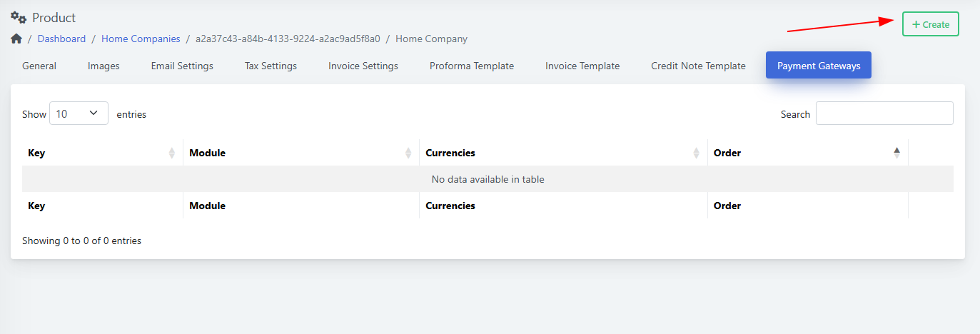Sort table by Module column arrows

[x=408, y=153]
